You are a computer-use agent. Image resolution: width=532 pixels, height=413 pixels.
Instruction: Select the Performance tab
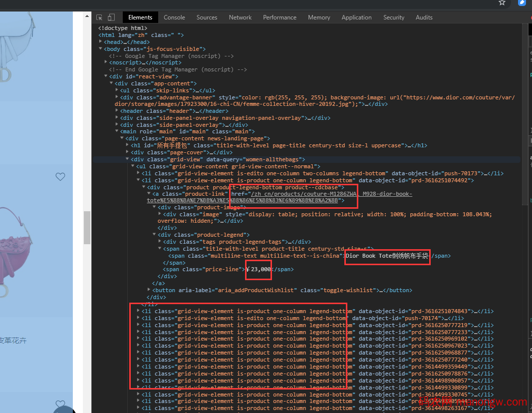click(x=279, y=17)
